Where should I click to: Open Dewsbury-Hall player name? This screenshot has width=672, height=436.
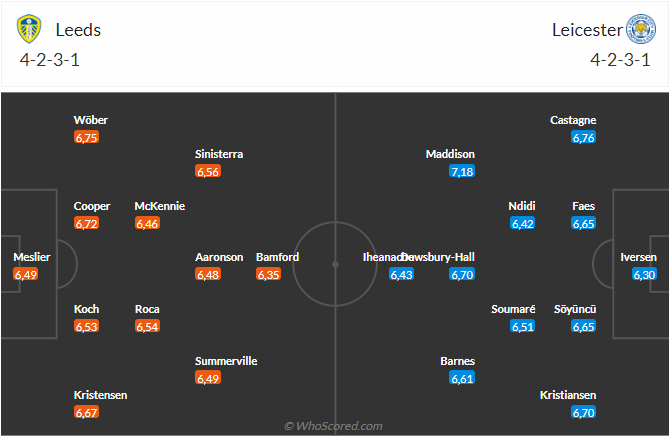coord(442,257)
